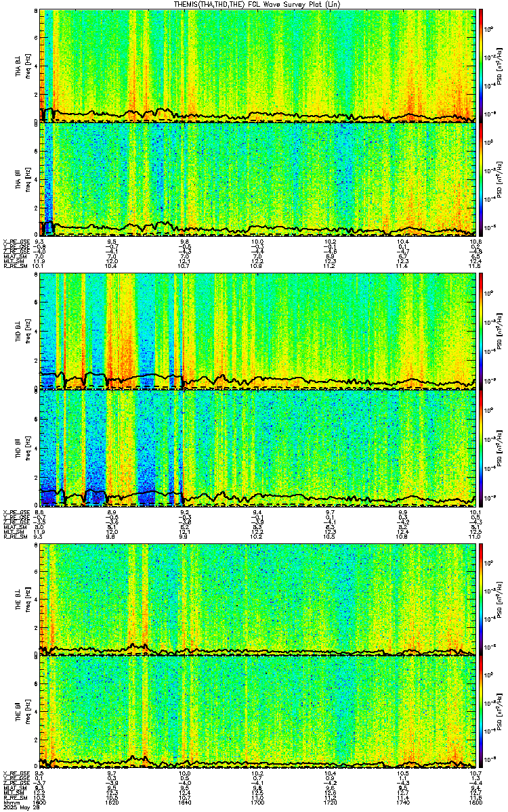Click the THD B-parallel PSD color bar
The height and width of the screenshot is (812, 508).
482,447
